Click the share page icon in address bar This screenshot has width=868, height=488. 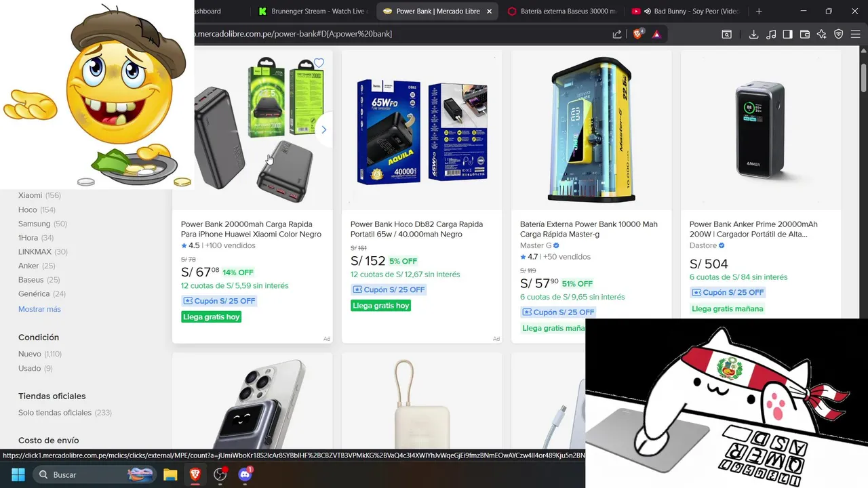(617, 34)
